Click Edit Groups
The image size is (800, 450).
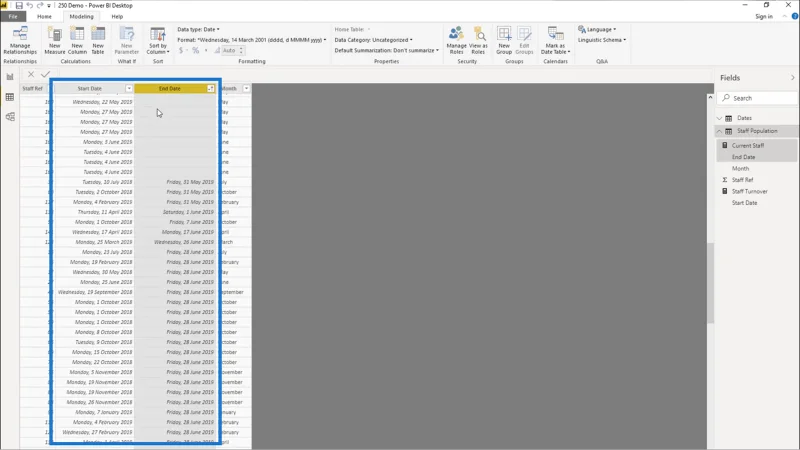click(524, 40)
